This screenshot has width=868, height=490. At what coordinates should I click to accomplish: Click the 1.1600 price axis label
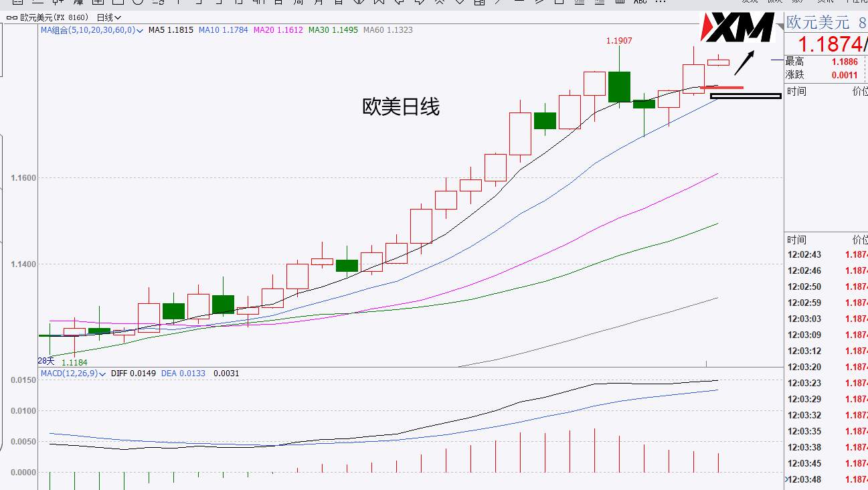pos(23,178)
